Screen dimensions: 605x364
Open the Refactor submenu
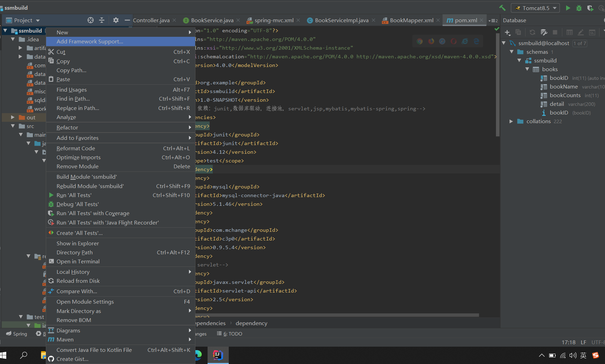click(x=121, y=127)
